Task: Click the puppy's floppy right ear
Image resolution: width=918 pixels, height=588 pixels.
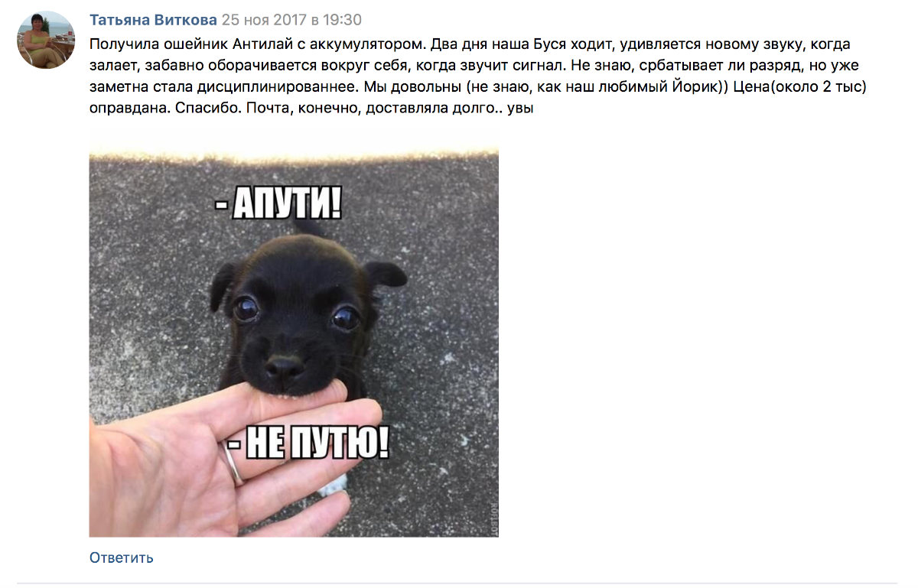Action: pyautogui.click(x=385, y=273)
